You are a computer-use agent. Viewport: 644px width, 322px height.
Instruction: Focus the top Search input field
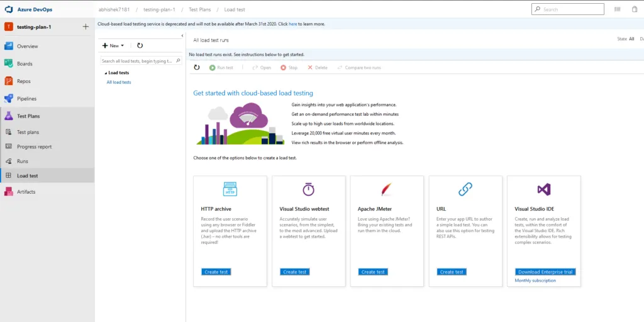click(568, 9)
